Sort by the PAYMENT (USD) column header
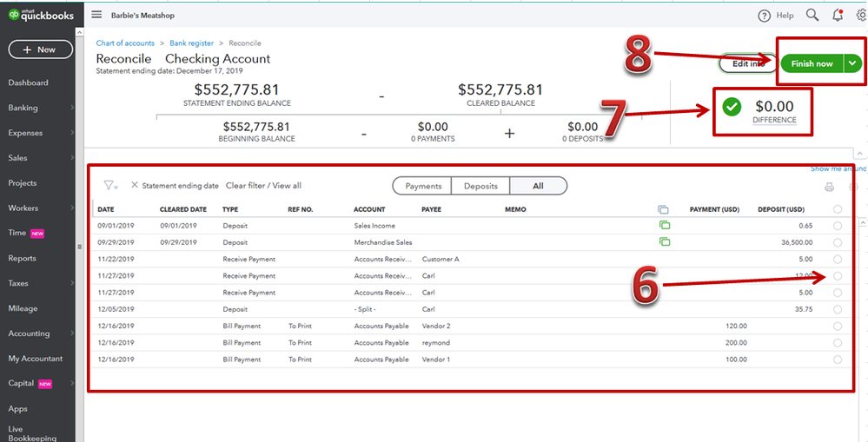Image resolution: width=868 pixels, height=442 pixels. tap(715, 209)
